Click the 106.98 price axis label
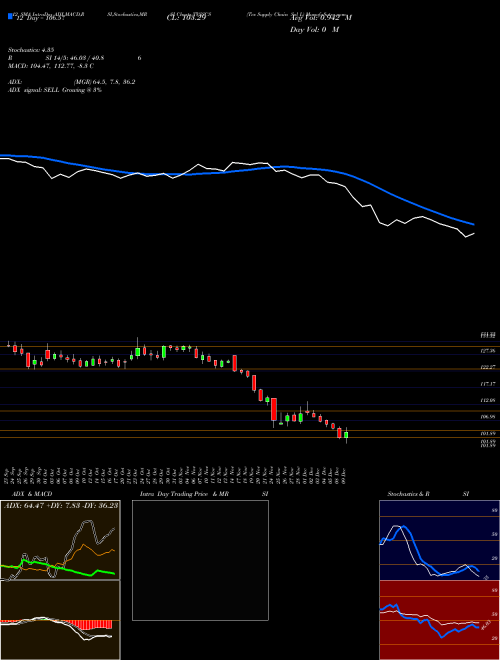 coord(488,417)
